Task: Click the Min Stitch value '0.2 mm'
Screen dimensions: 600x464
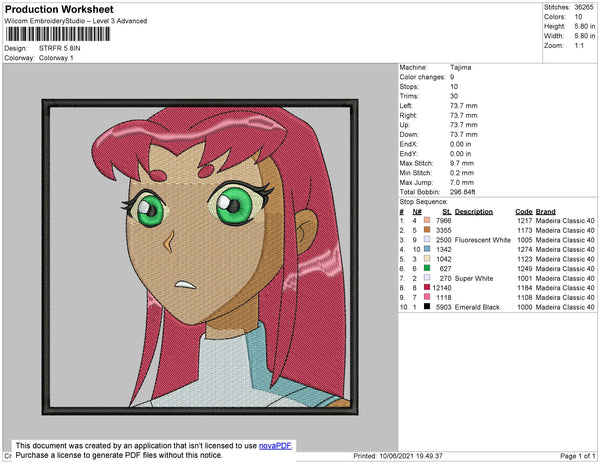Action: pyautogui.click(x=462, y=173)
